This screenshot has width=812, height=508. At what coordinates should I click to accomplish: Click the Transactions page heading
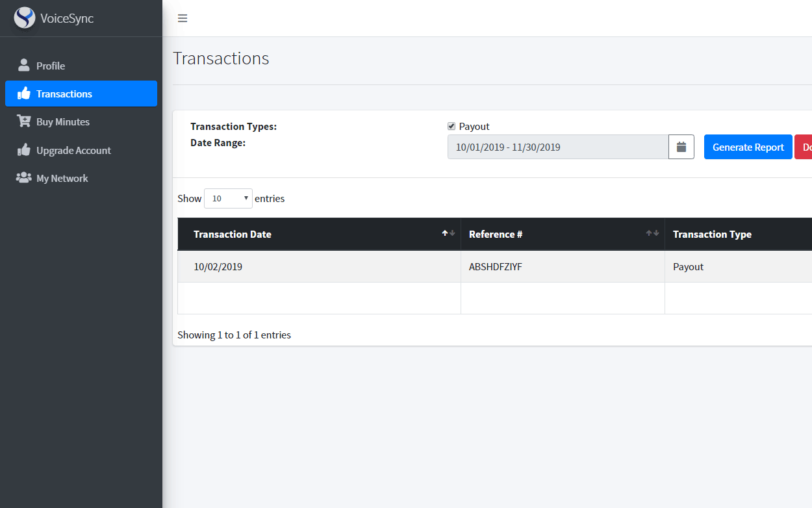pyautogui.click(x=221, y=58)
